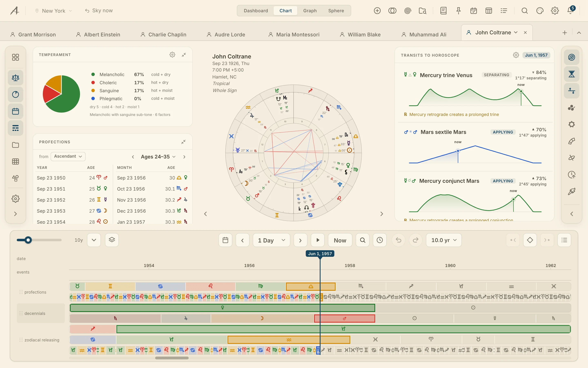Viewport: 588px width, 368px height.
Task: Click Sky now link
Action: 99,11
